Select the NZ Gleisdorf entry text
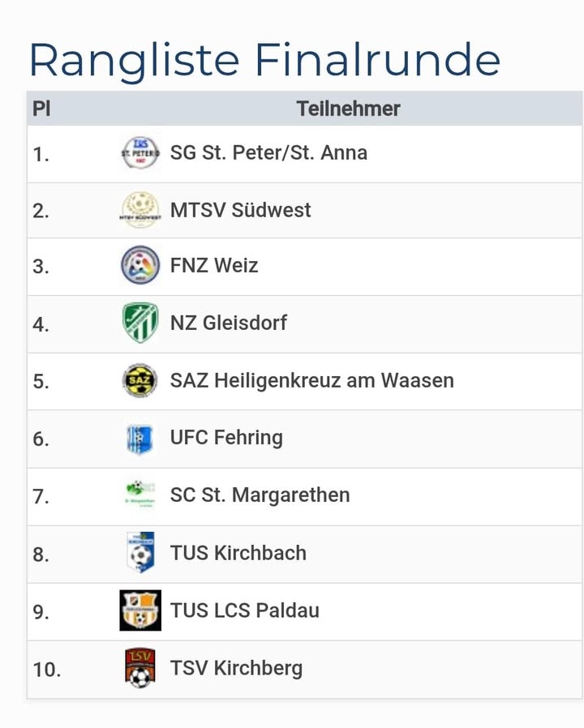Screen dimensions: 584x728 tap(228, 323)
